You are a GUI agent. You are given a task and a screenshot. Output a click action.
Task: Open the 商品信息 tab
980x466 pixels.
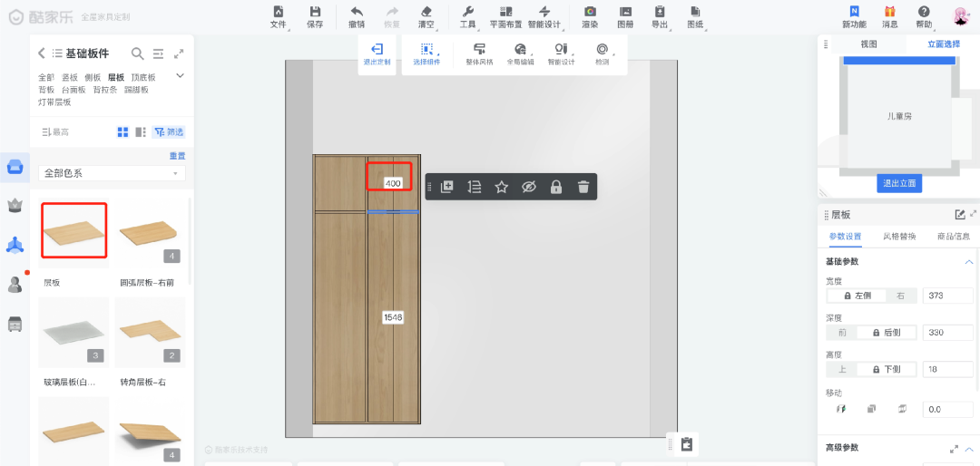[953, 237]
